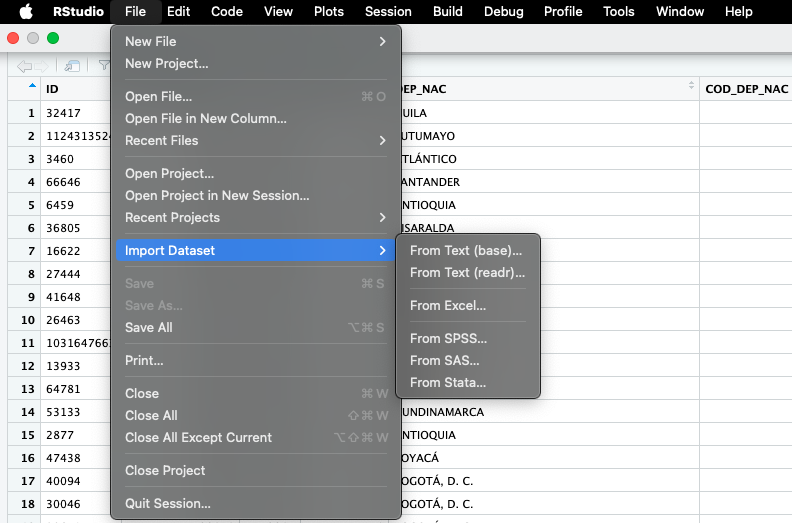Open the Window menu
The image size is (792, 523).
[680, 11]
